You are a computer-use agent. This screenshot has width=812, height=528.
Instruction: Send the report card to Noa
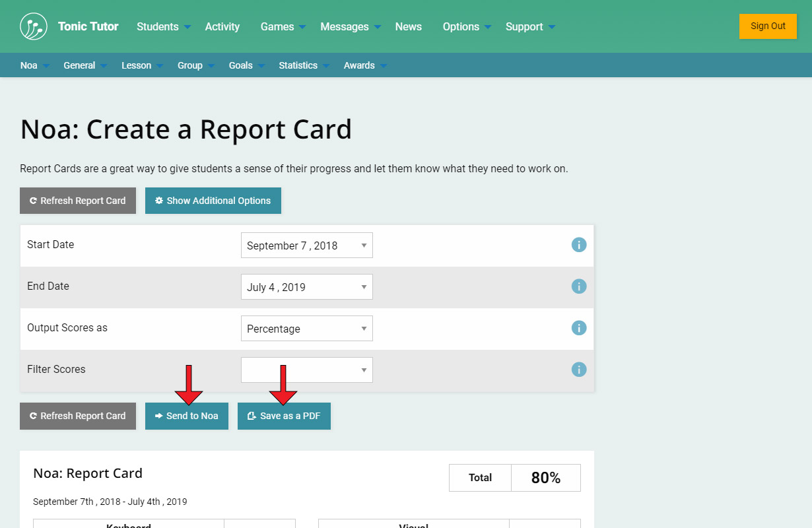click(187, 416)
